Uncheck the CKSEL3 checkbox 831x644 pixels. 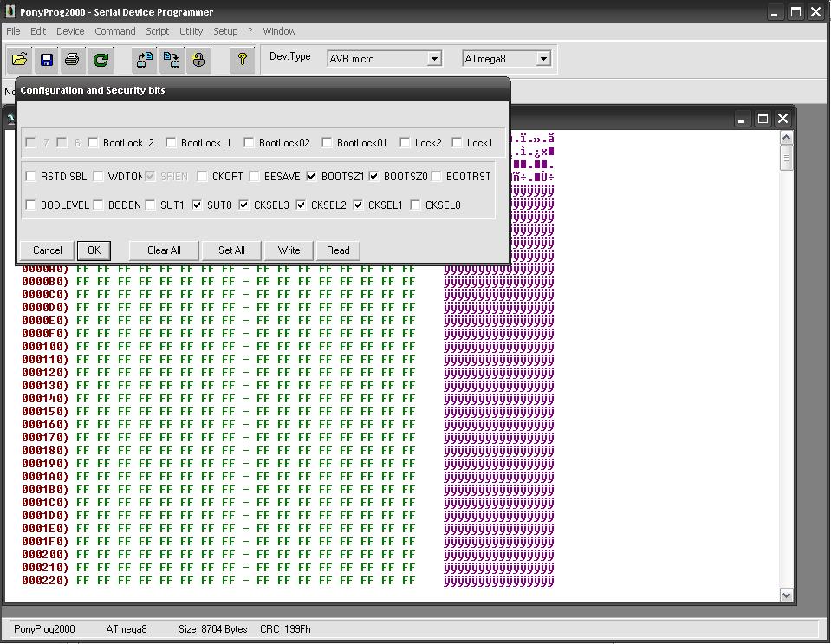click(243, 205)
